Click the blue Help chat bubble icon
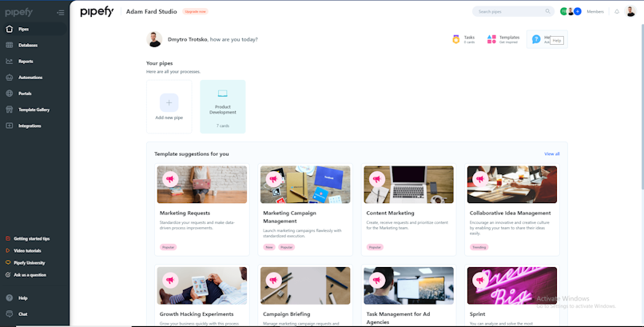Viewport: 644px width, 327px height. pos(536,39)
